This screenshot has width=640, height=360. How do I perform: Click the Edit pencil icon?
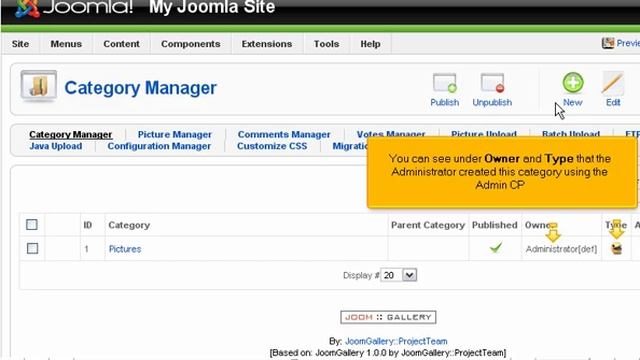coord(613,83)
